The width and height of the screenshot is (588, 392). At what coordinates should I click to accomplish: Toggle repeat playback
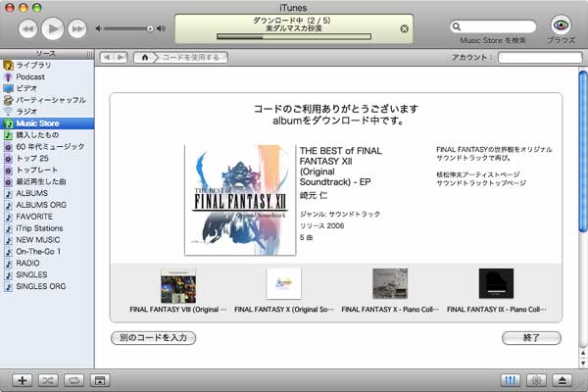tap(73, 380)
